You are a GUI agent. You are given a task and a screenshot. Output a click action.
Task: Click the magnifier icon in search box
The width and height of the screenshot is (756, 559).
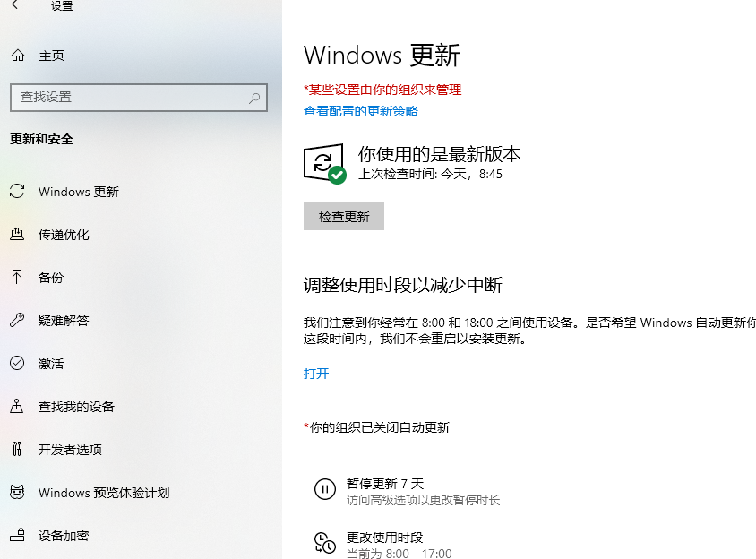[254, 98]
